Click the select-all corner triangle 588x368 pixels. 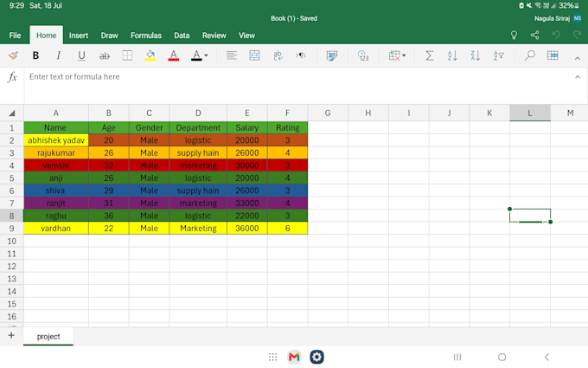12,113
